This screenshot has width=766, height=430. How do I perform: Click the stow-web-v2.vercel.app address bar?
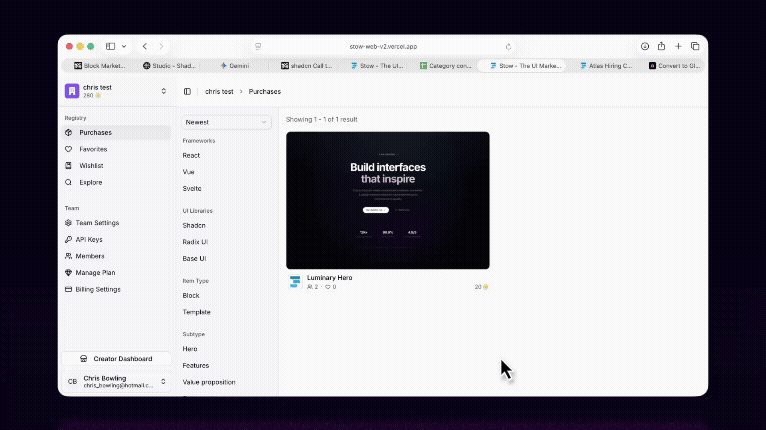(x=383, y=46)
